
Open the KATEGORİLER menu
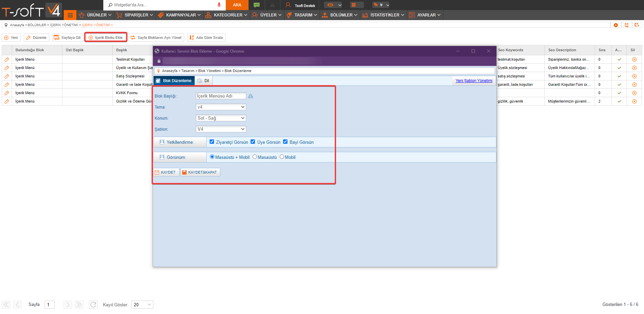226,15
